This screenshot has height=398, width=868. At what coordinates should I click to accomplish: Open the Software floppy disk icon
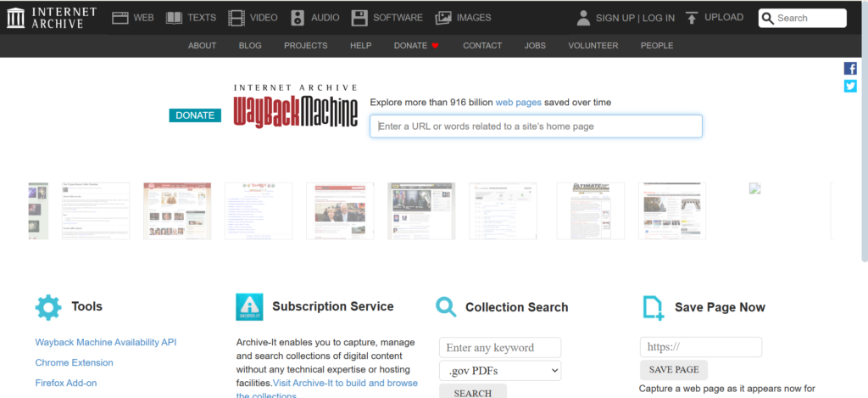(359, 18)
